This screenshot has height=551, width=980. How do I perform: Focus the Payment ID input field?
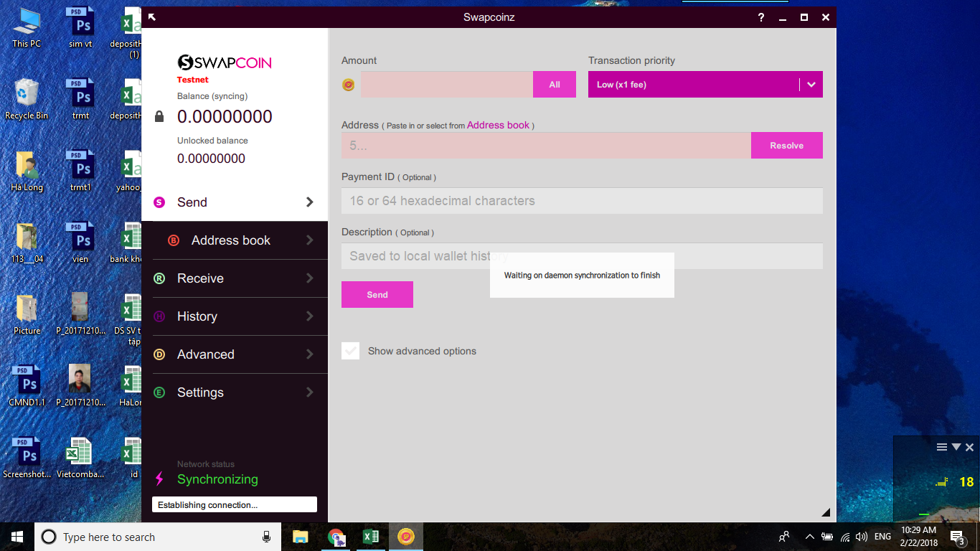tap(582, 200)
